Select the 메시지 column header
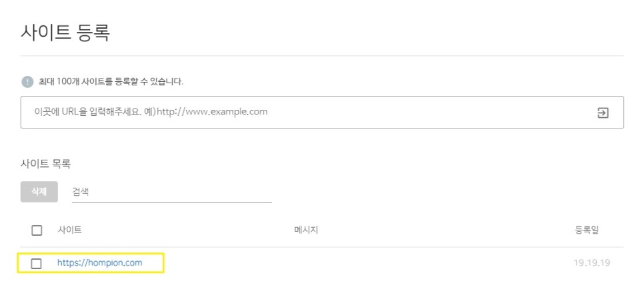 pos(306,230)
